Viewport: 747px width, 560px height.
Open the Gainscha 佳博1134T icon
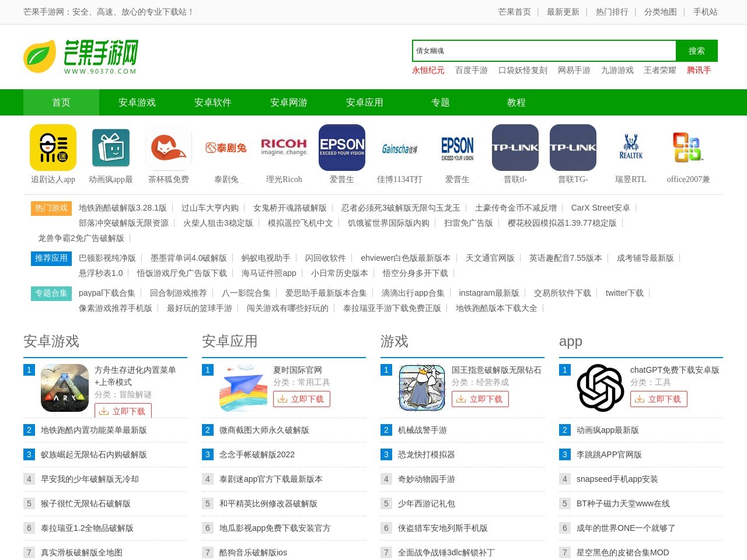pos(400,148)
